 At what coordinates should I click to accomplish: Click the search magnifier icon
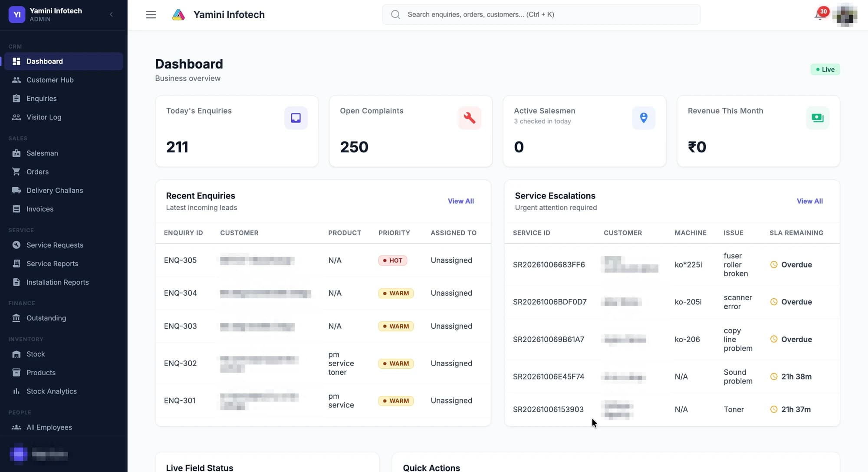tap(395, 14)
